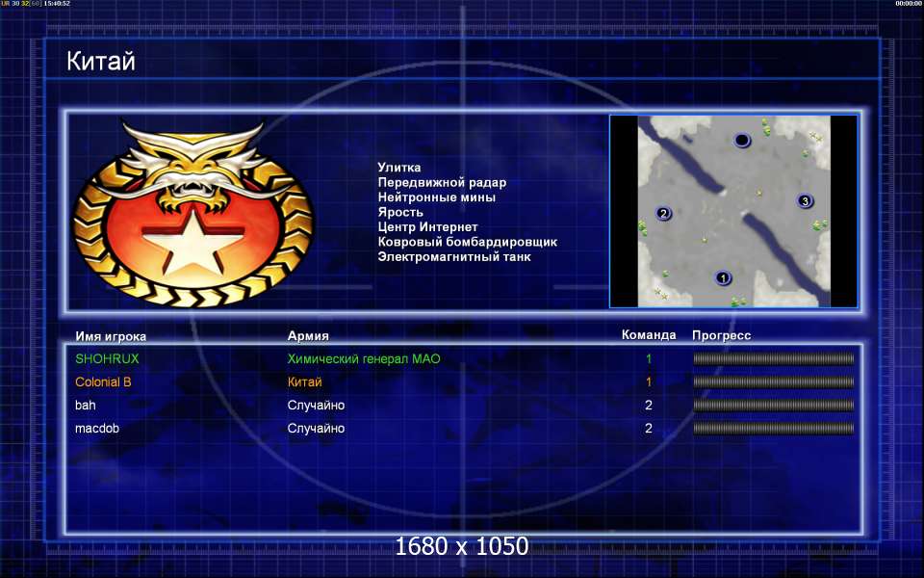924x578 pixels.
Task: Click the Китай title heading
Action: point(101,61)
